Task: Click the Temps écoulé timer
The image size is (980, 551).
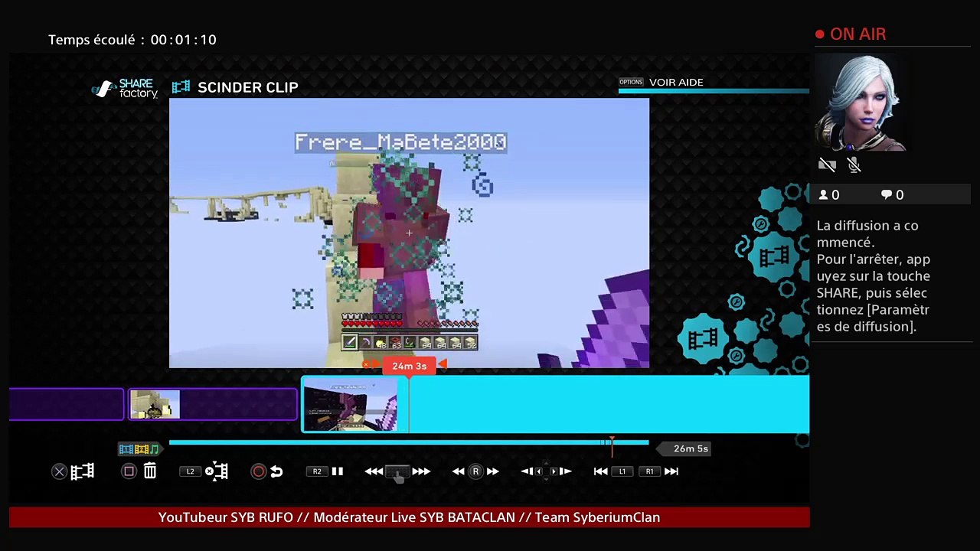Action: (x=132, y=40)
